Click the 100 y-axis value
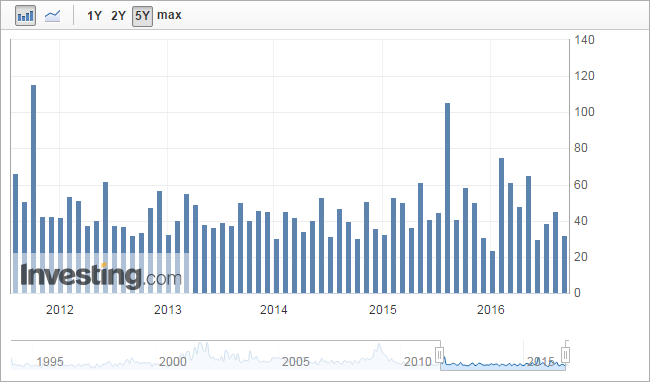Viewport: 650px width, 382px height. click(x=585, y=112)
